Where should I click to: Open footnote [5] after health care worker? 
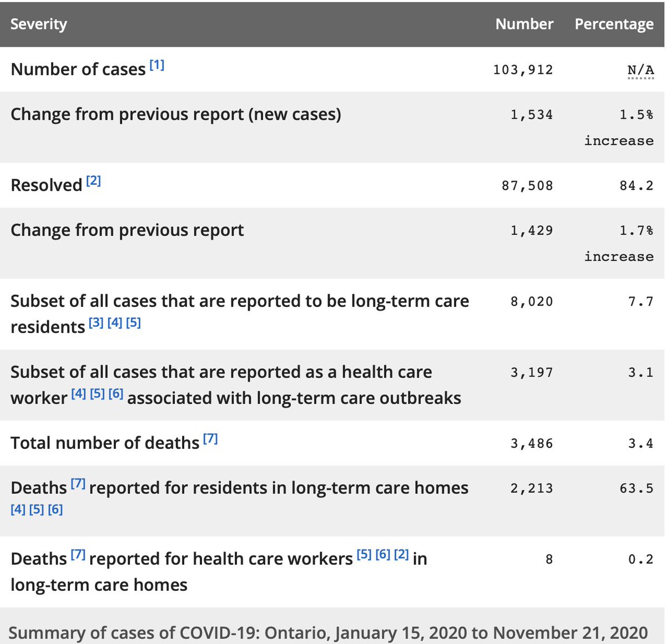(97, 393)
